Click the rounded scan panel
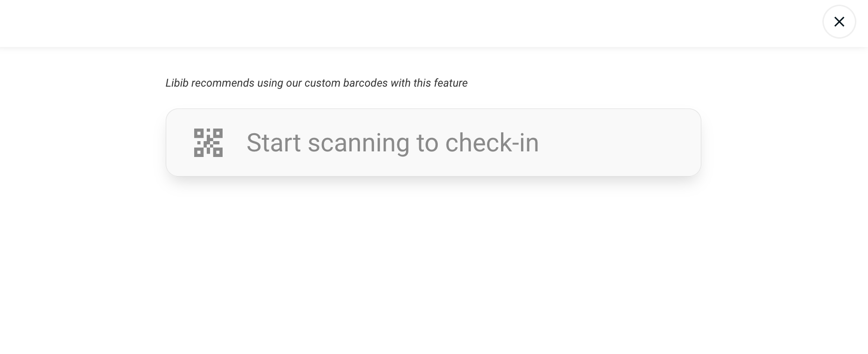This screenshot has width=868, height=354. click(433, 143)
